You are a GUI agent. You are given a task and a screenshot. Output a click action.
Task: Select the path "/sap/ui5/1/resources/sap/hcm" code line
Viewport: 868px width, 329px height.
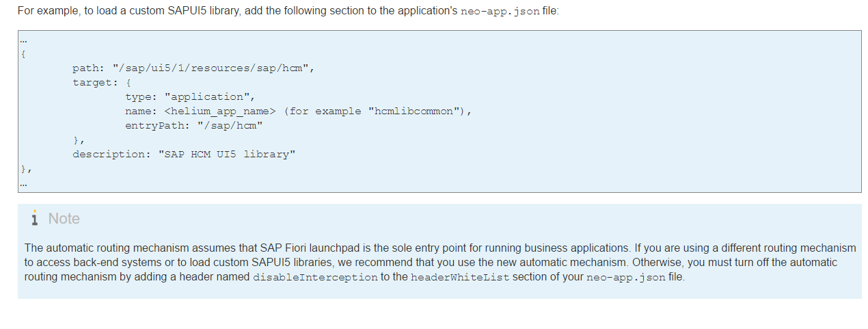click(x=193, y=68)
